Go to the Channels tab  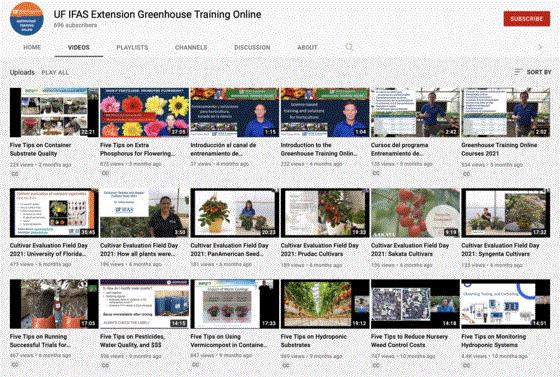[191, 47]
